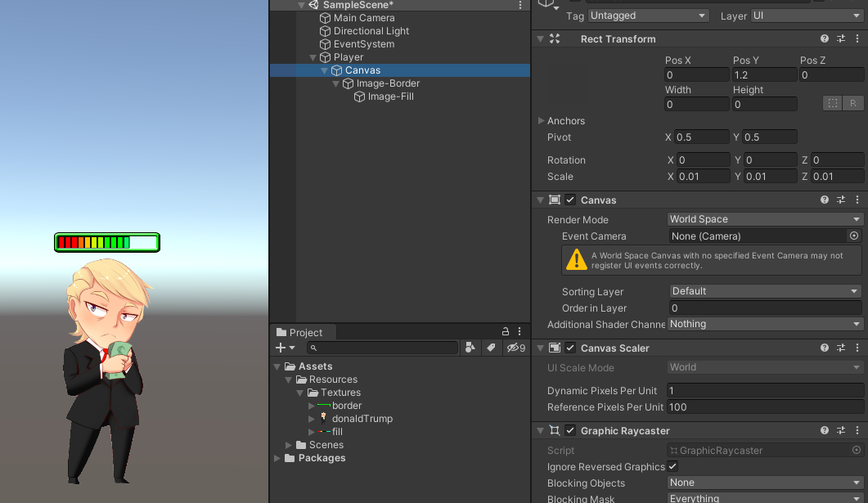Open Graphic Raycaster kebab menu

click(x=857, y=430)
